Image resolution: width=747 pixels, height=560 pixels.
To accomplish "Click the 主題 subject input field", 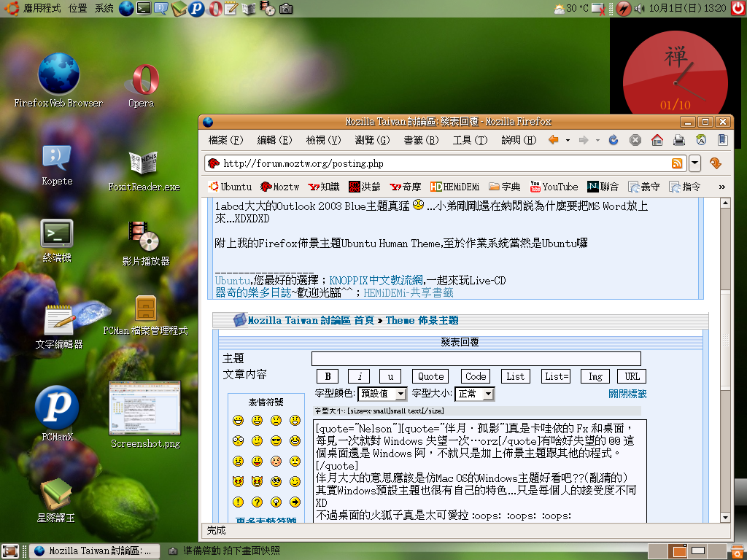I will pos(476,359).
